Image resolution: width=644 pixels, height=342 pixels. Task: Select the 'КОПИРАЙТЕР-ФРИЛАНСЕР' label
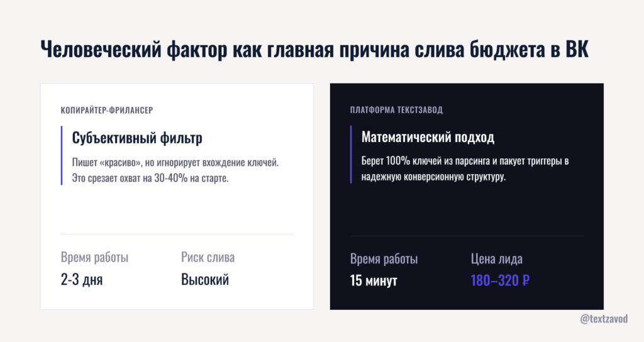click(107, 110)
